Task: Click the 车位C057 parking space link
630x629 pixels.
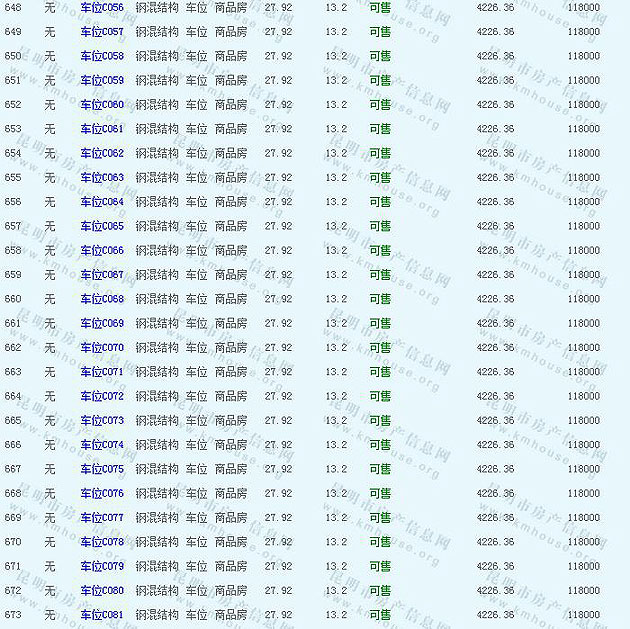Action: (x=102, y=32)
